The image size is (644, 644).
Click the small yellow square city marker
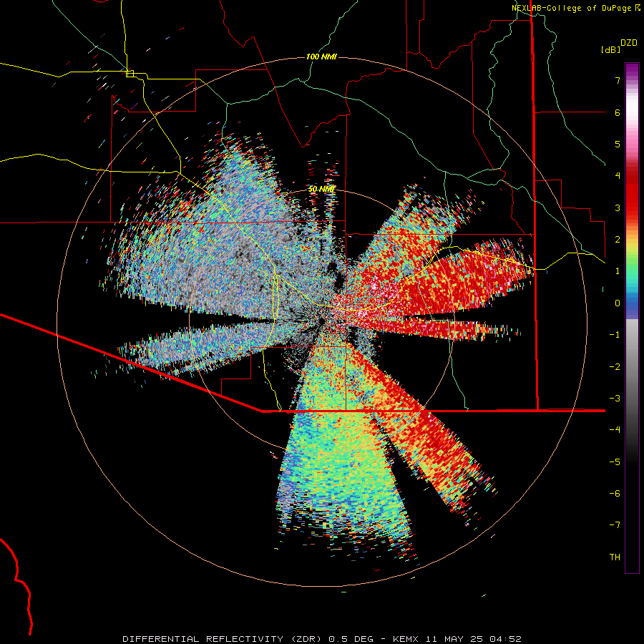[130, 74]
